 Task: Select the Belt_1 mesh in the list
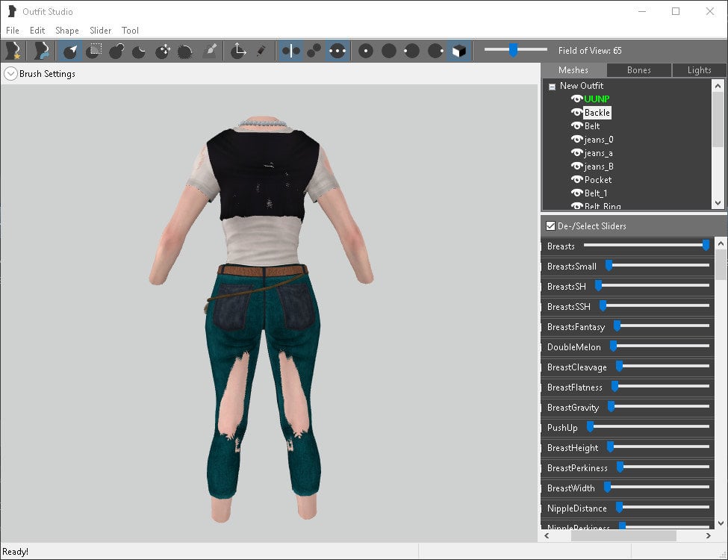click(x=596, y=193)
